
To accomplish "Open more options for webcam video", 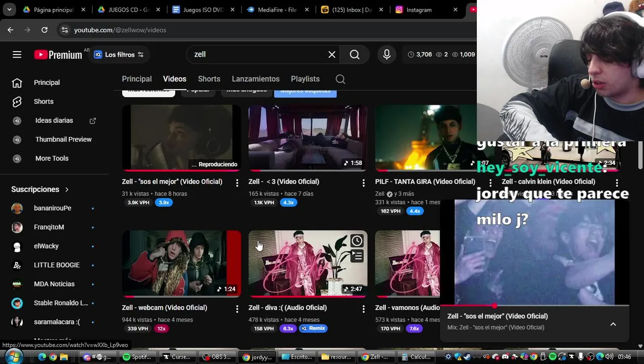I will 237,309.
